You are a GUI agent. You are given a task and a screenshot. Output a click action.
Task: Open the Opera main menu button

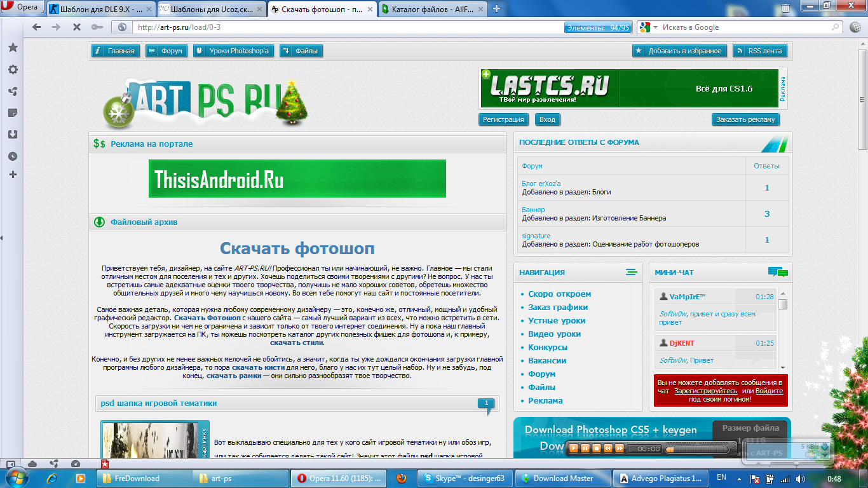(x=22, y=8)
